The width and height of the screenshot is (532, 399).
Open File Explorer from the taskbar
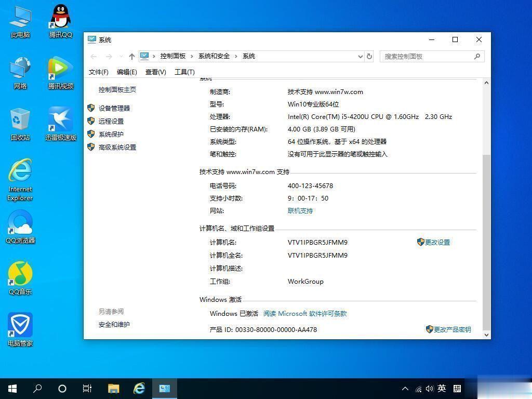point(113,388)
